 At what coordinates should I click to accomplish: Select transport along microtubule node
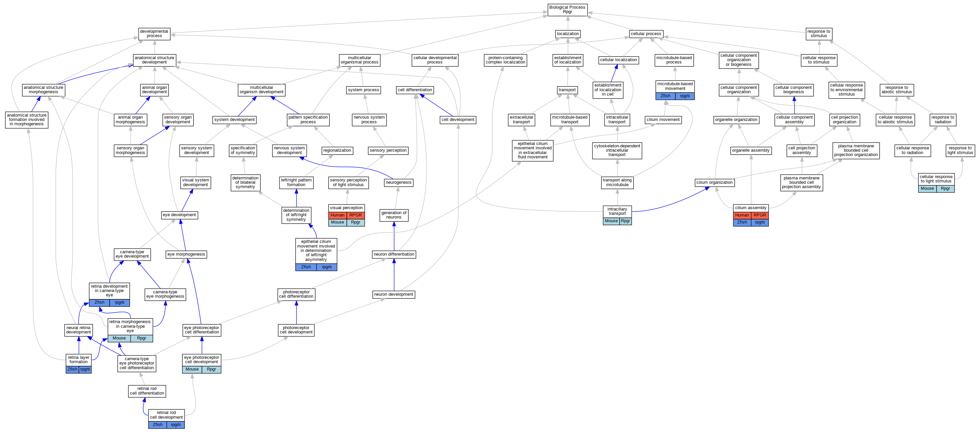617,182
